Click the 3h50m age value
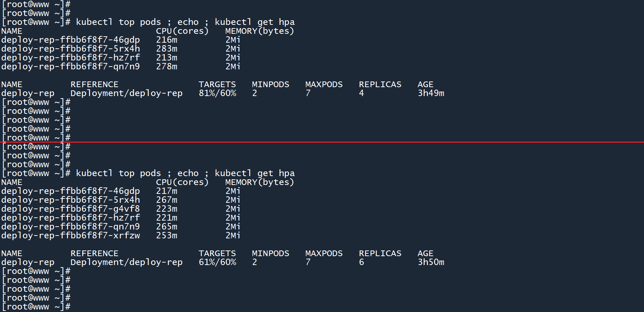 click(431, 262)
